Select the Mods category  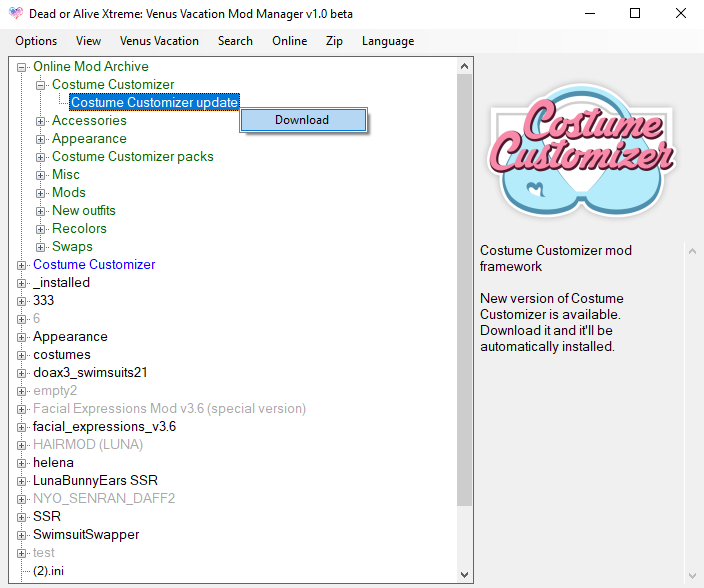click(x=69, y=192)
